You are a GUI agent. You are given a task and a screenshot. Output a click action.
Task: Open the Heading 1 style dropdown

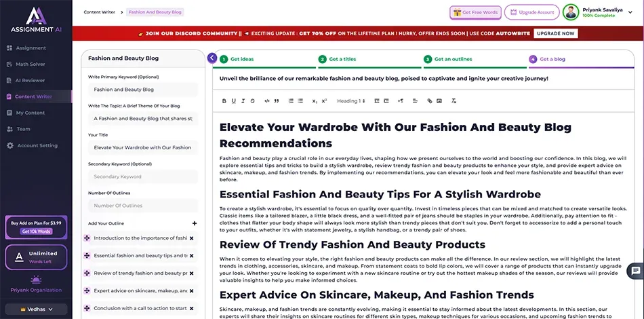pyautogui.click(x=351, y=101)
